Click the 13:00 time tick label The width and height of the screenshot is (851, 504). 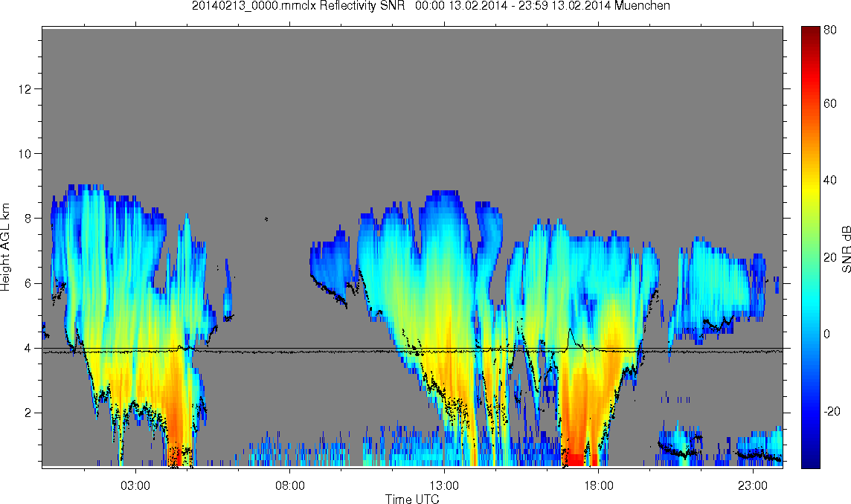click(444, 485)
